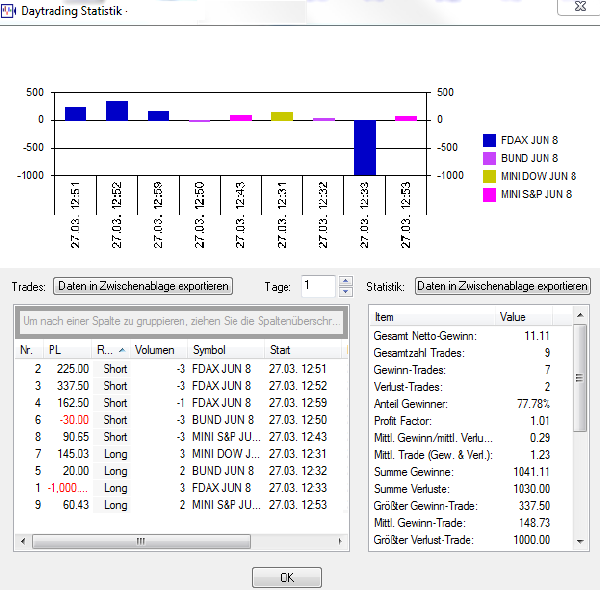Image resolution: width=600 pixels, height=590 pixels.
Task: Click the Start column header
Action: pos(300,350)
